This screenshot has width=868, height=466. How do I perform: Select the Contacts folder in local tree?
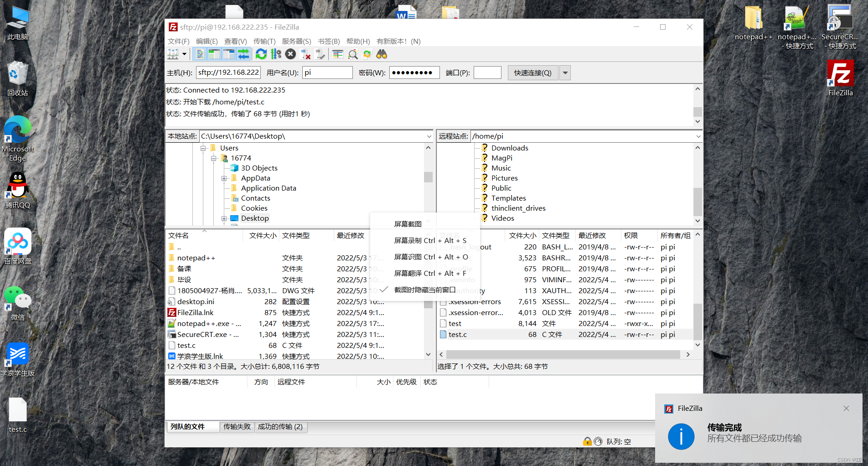255,198
